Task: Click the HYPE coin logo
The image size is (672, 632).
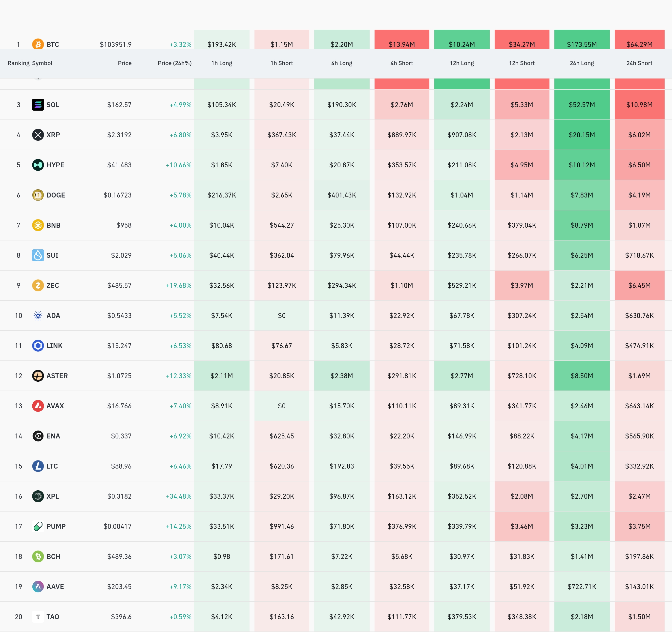Action: click(x=38, y=165)
